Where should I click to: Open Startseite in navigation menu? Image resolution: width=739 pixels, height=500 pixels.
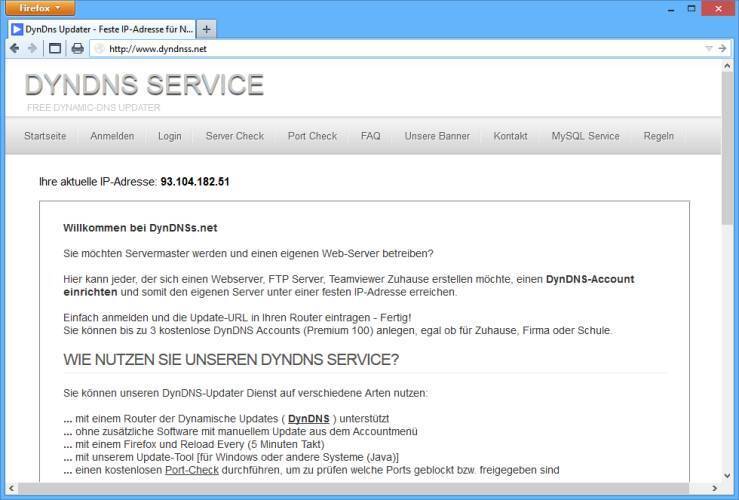(x=45, y=136)
